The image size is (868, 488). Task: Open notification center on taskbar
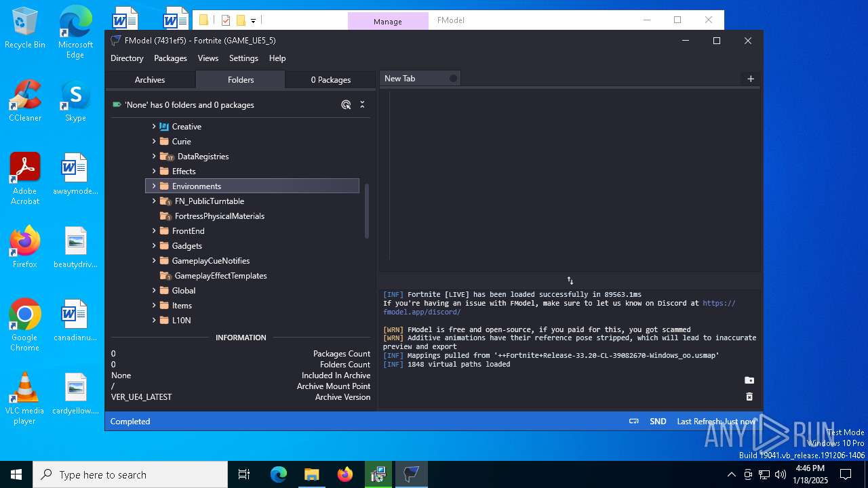[x=846, y=474]
